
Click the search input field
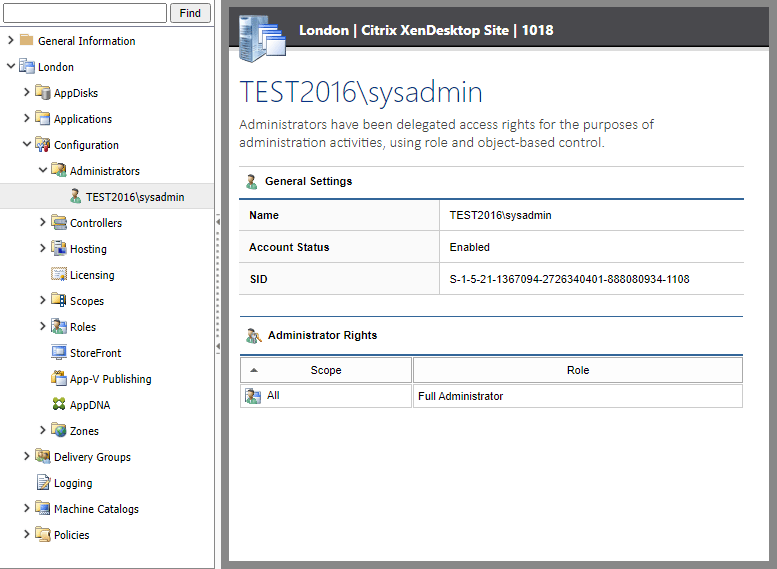tap(85, 13)
